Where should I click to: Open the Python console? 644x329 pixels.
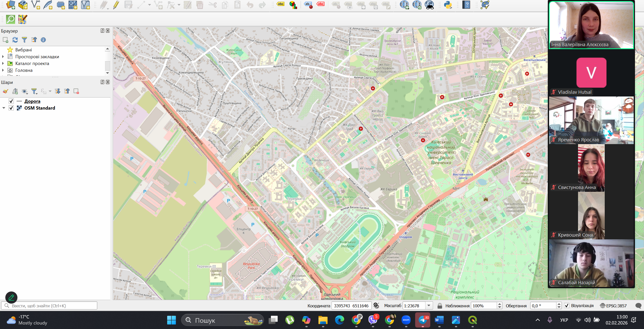(448, 5)
